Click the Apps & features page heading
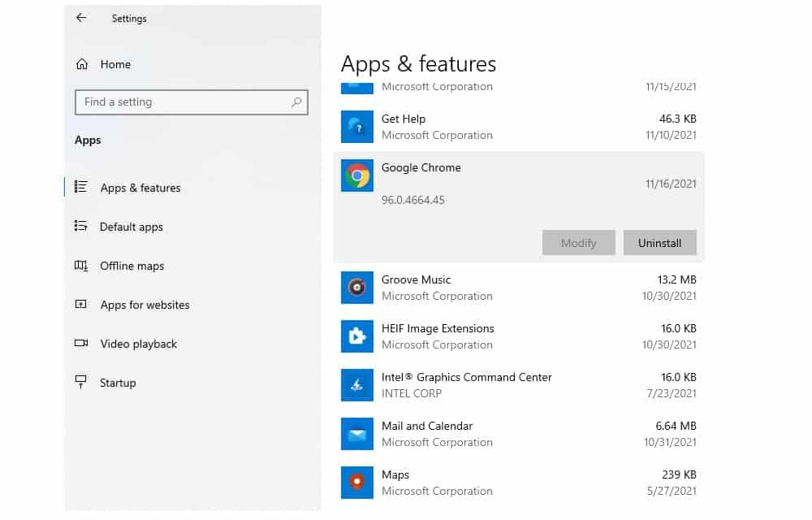Screen dimensions: 812x520 pyautogui.click(x=418, y=64)
